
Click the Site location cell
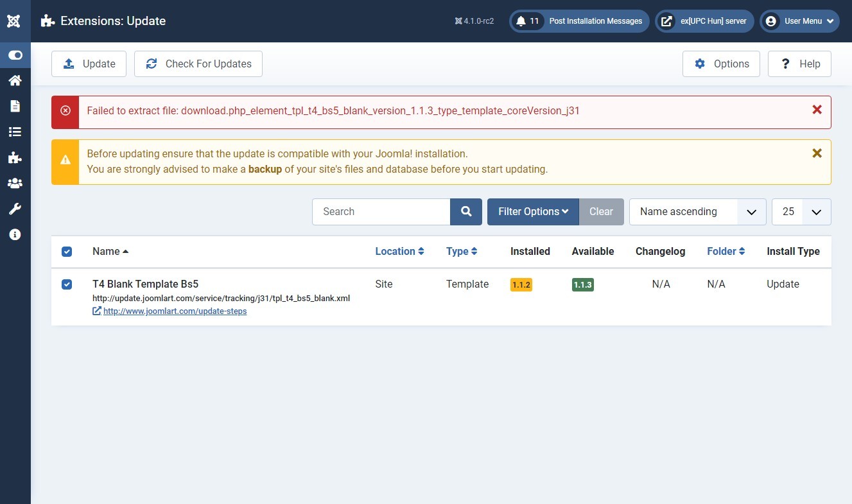(x=384, y=284)
